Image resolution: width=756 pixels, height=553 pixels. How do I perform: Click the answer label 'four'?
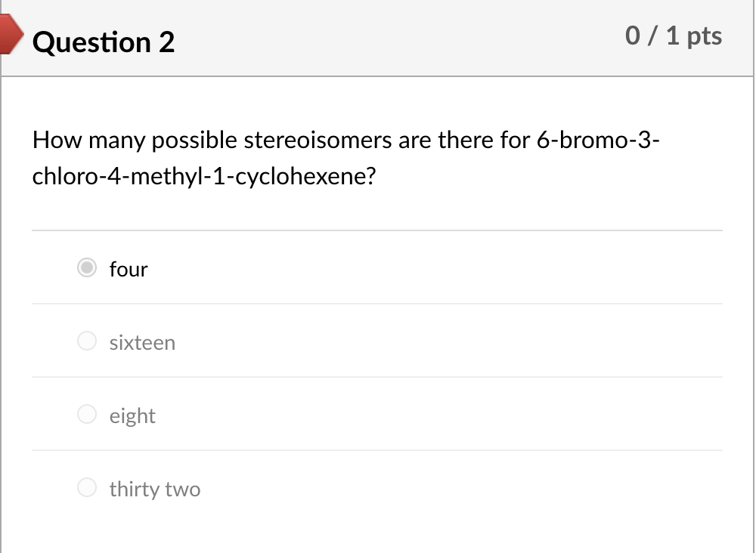click(x=128, y=269)
